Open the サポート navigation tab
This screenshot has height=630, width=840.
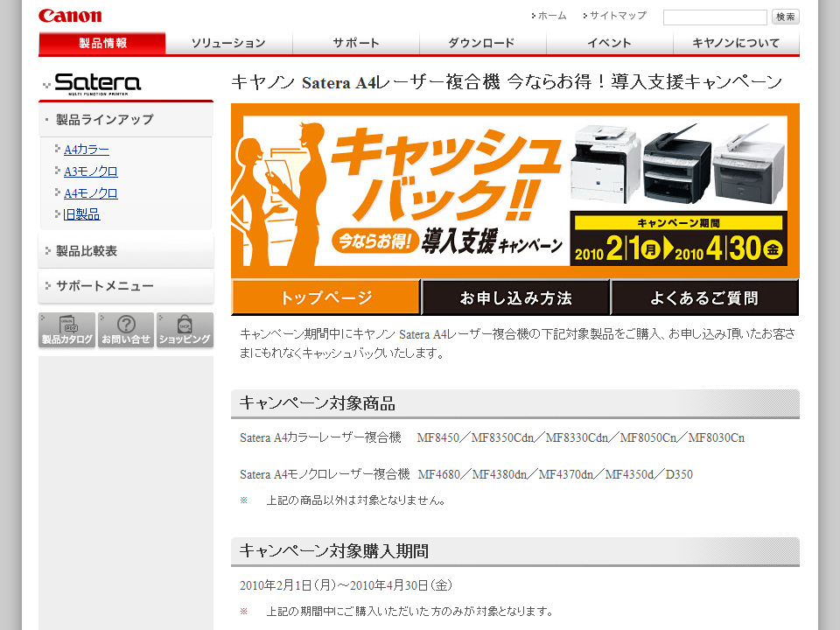pyautogui.click(x=355, y=43)
